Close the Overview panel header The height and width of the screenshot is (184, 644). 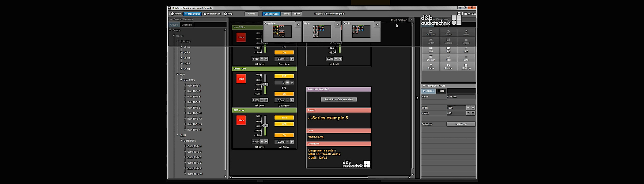[x=411, y=20]
